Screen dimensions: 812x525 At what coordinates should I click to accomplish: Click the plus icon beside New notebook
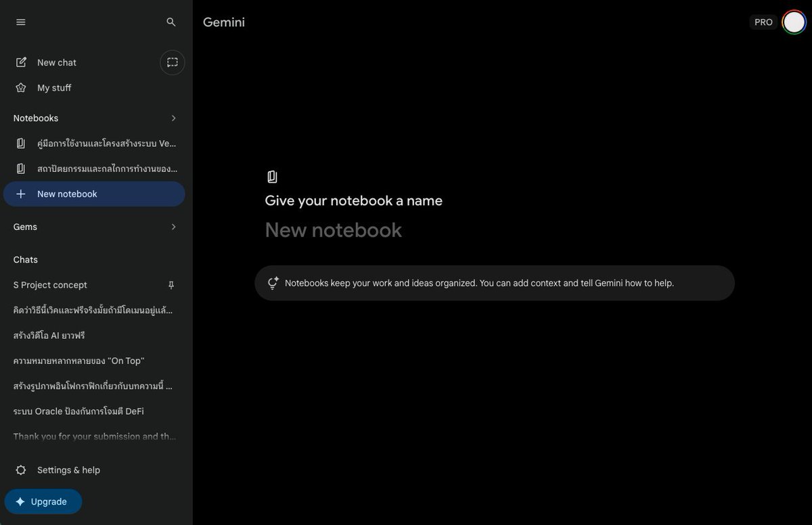point(21,194)
